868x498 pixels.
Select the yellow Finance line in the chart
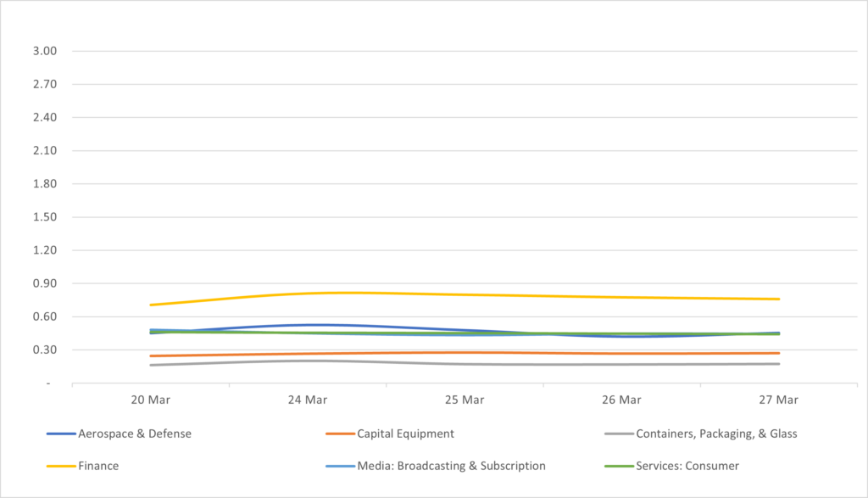pos(465,294)
